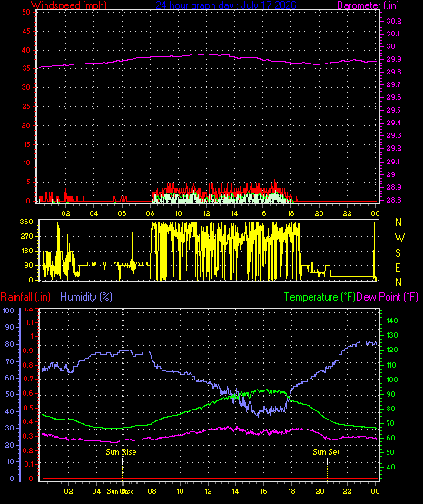
Task: Click the '30.2' value on the barometer axis
Action: tap(394, 21)
